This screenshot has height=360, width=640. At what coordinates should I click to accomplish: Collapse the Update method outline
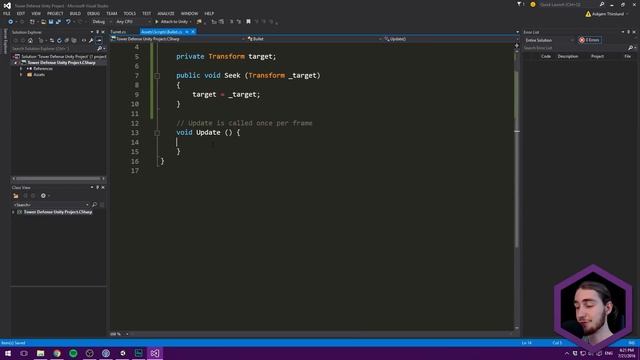[x=157, y=133]
